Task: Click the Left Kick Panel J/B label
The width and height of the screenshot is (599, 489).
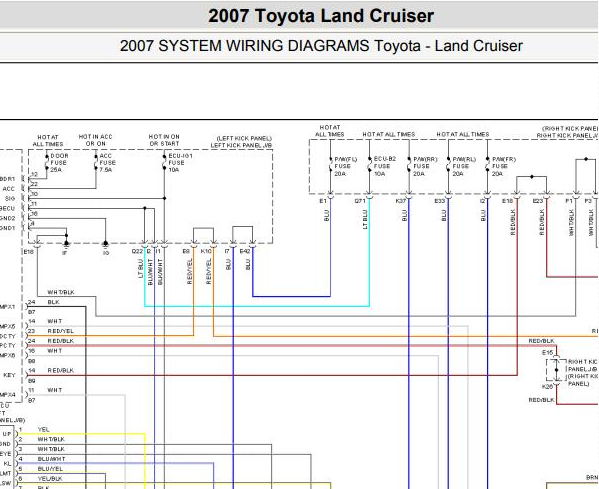Action: [x=241, y=146]
